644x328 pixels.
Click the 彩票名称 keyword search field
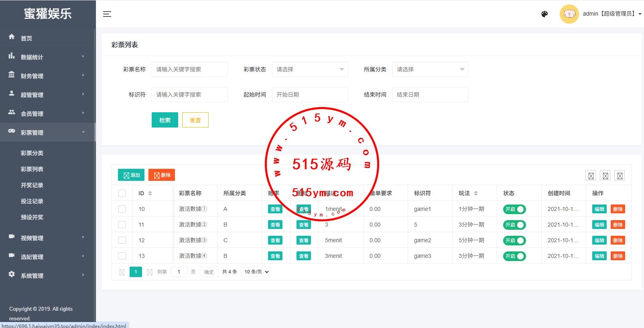189,69
